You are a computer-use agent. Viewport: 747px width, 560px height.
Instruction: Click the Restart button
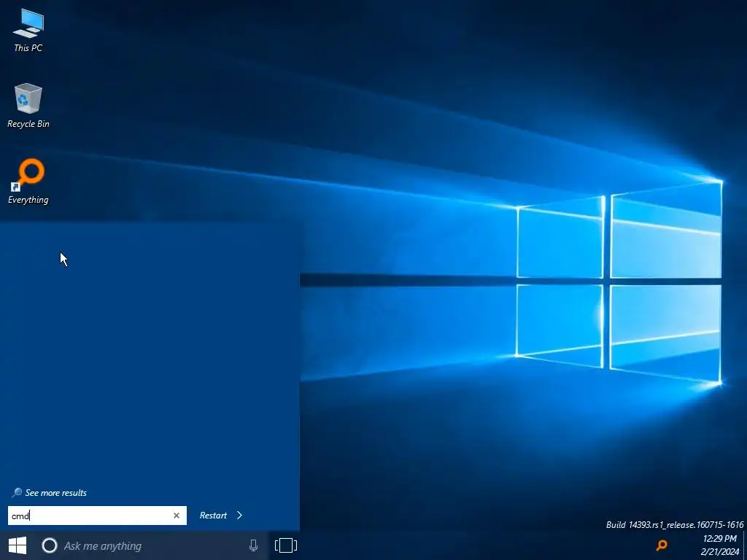click(x=213, y=516)
